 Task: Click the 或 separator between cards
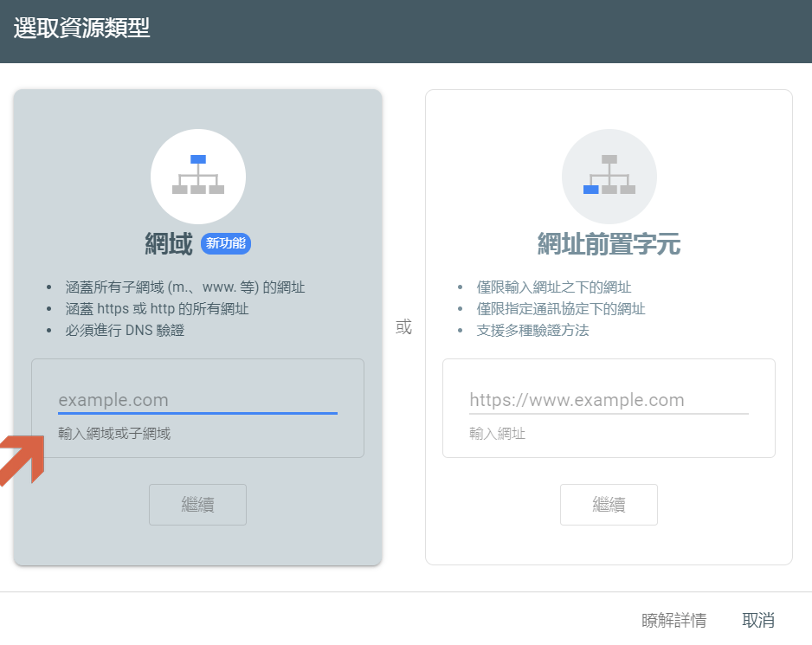[x=403, y=327]
